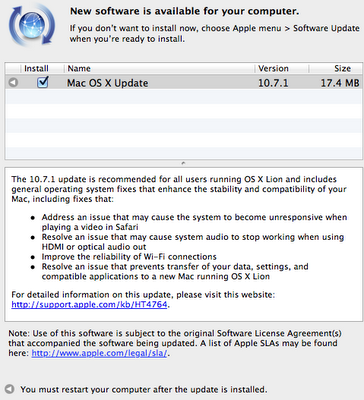Open the support.apple.com/kb/HT4764 link
364x400 pixels.
click(x=89, y=305)
